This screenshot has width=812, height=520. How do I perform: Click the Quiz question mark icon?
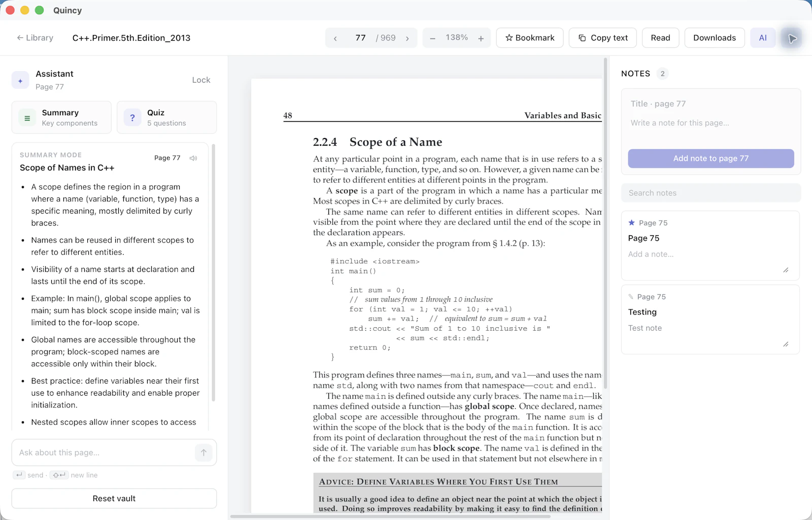pyautogui.click(x=132, y=118)
